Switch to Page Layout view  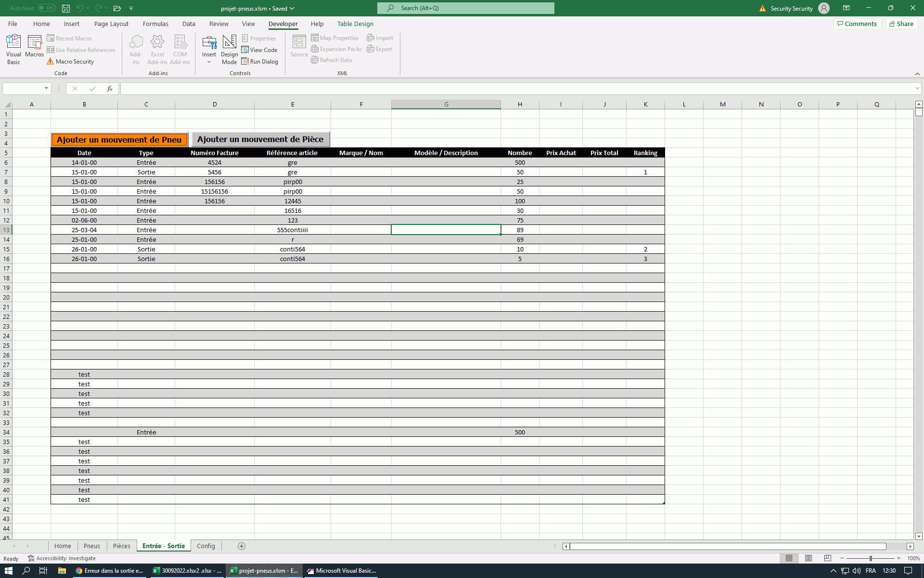tap(808, 558)
